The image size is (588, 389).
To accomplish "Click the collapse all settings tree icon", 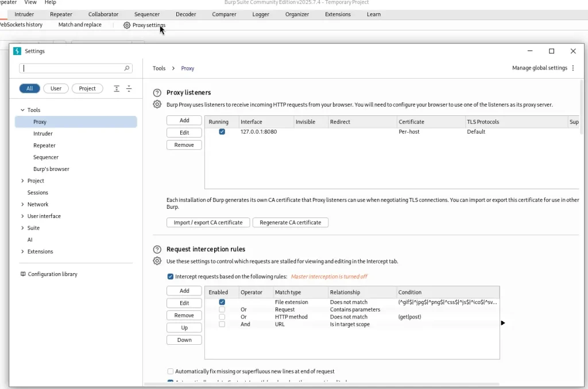I will point(129,88).
